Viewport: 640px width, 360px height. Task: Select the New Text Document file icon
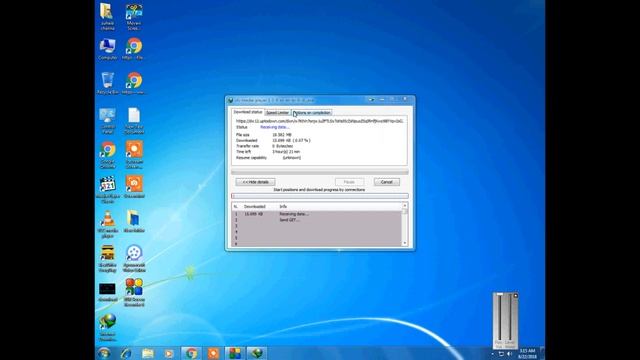click(x=134, y=121)
